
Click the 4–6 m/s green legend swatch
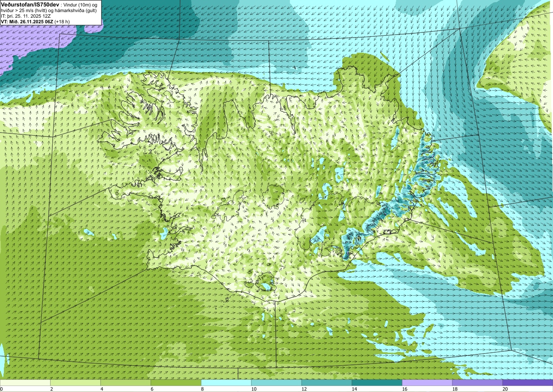tap(126, 383)
